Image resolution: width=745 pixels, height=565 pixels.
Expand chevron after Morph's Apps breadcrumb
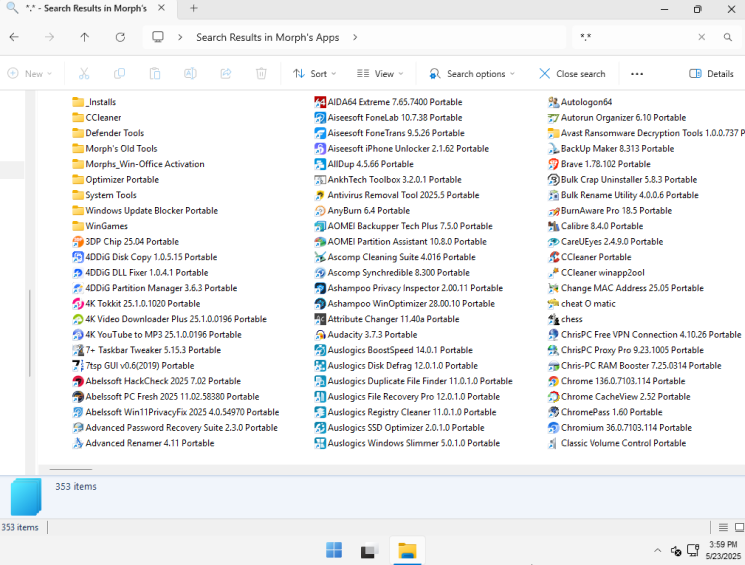pyautogui.click(x=355, y=37)
